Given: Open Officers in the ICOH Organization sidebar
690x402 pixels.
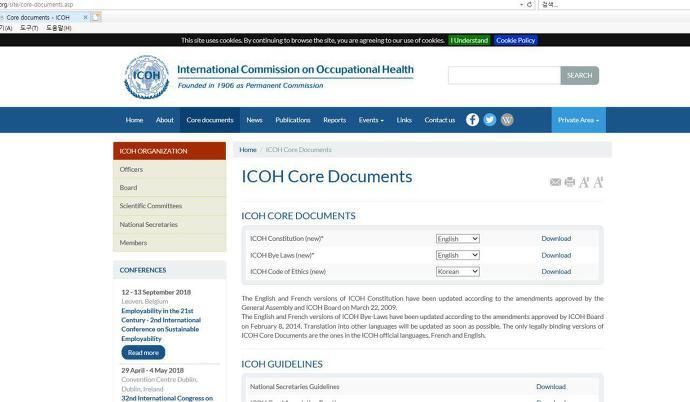Looking at the screenshot, I should (x=169, y=169).
